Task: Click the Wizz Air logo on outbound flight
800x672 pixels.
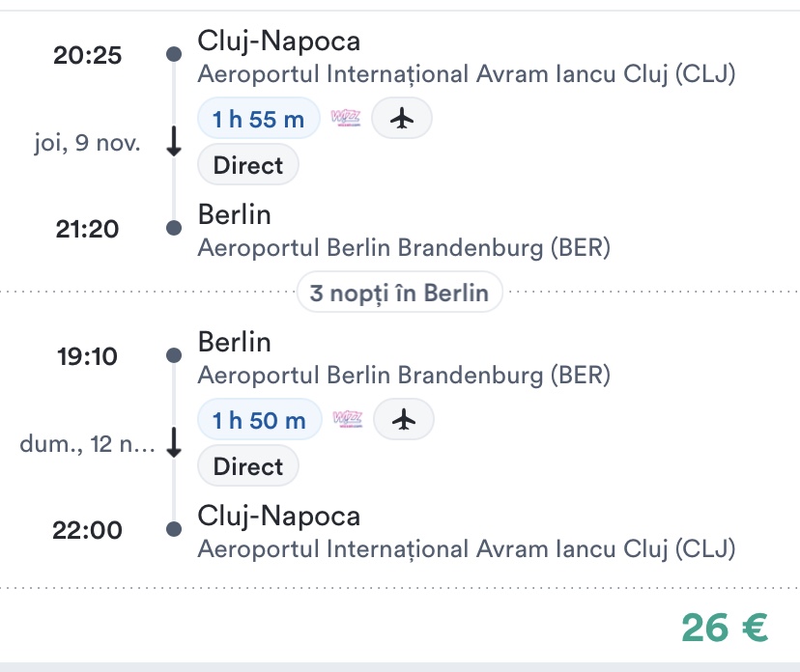Action: [x=346, y=119]
